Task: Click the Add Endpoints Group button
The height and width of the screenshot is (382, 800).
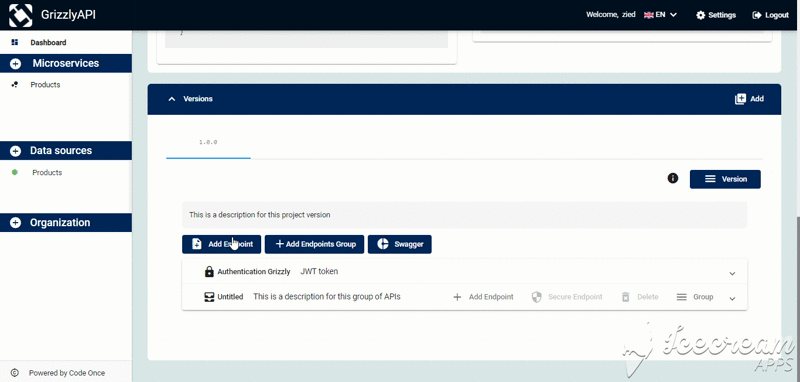Action: (314, 244)
